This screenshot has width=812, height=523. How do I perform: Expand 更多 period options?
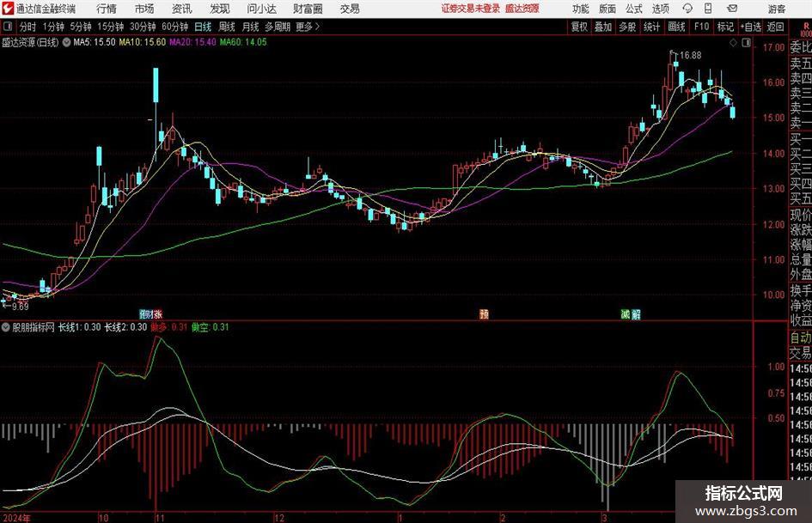point(308,27)
